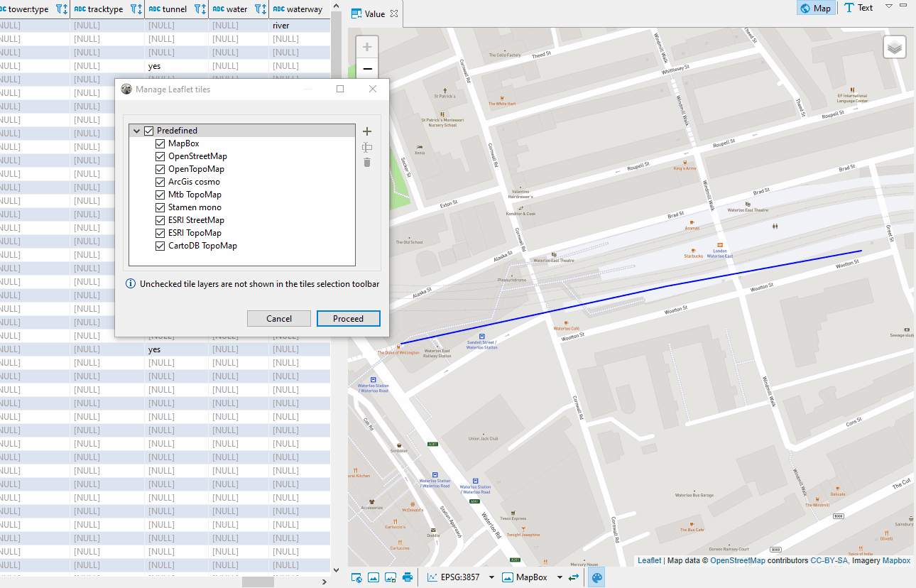Open the view menu arrow top right
The height and width of the screenshot is (588, 916).
tap(889, 6)
